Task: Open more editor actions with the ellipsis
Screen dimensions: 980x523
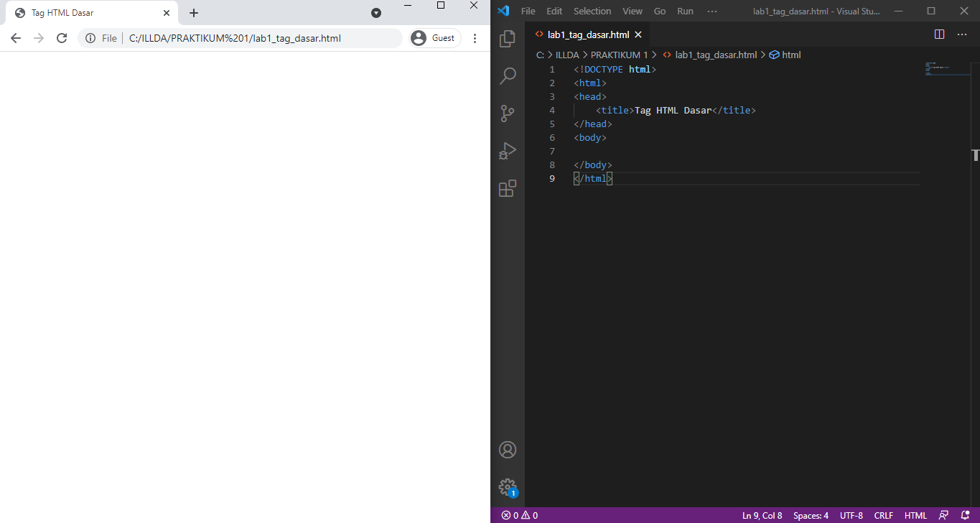Action: point(962,34)
